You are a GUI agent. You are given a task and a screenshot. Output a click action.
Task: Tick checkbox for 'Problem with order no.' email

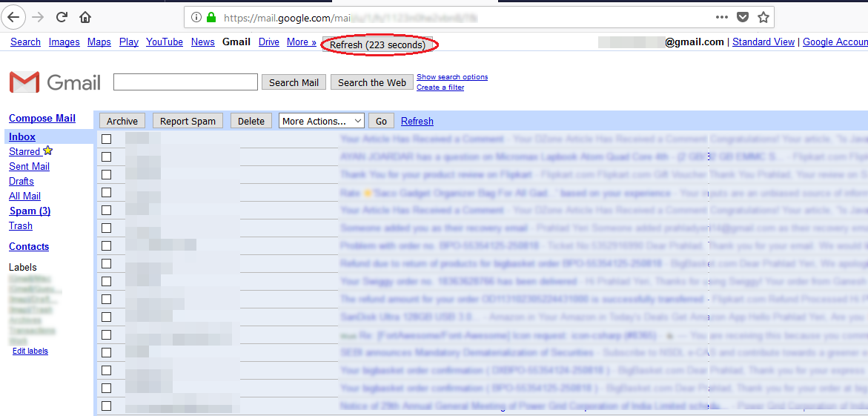(106, 245)
